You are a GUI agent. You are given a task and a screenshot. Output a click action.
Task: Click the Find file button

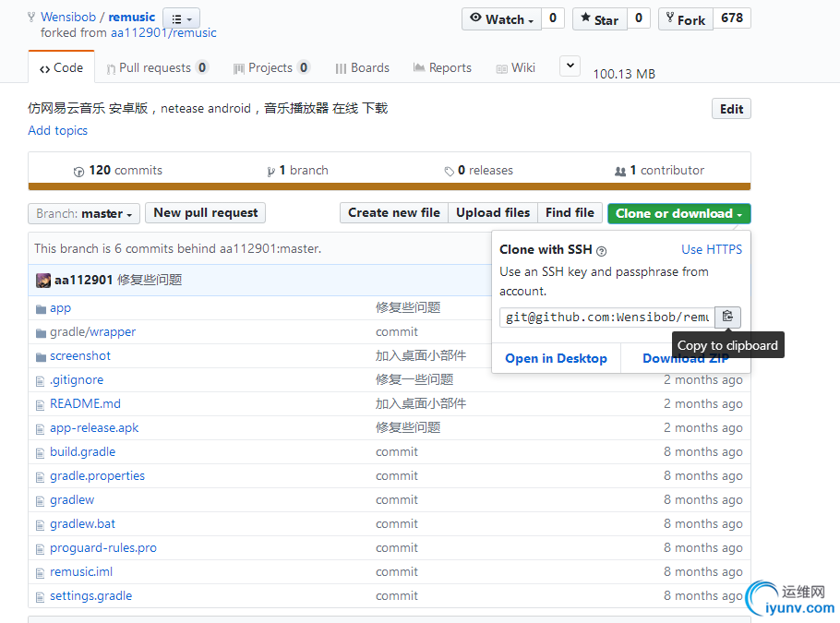[570, 212]
